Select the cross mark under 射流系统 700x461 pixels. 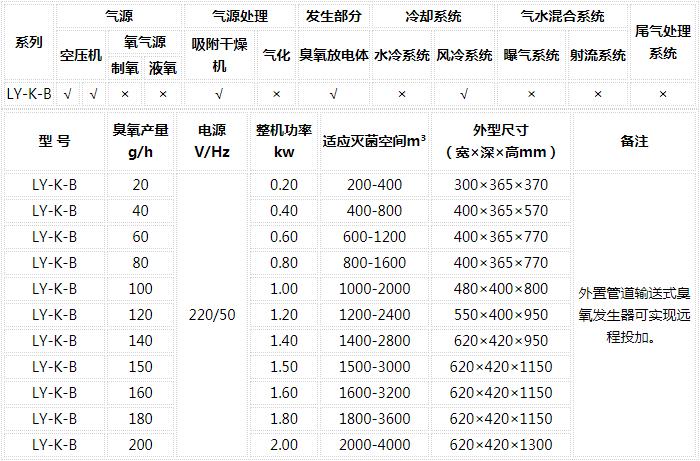click(x=598, y=94)
